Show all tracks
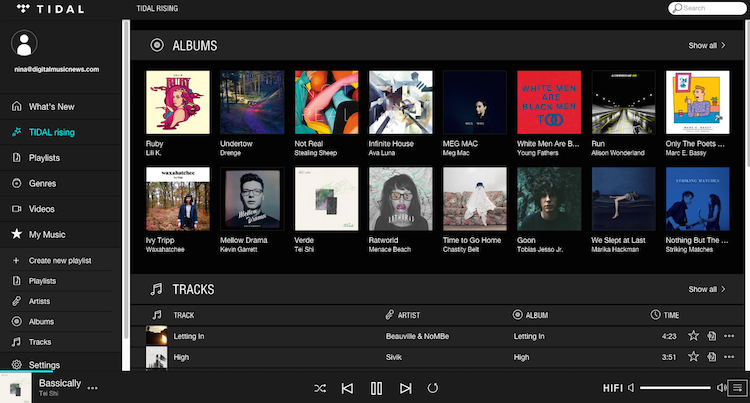750x403 pixels. pyautogui.click(x=706, y=290)
